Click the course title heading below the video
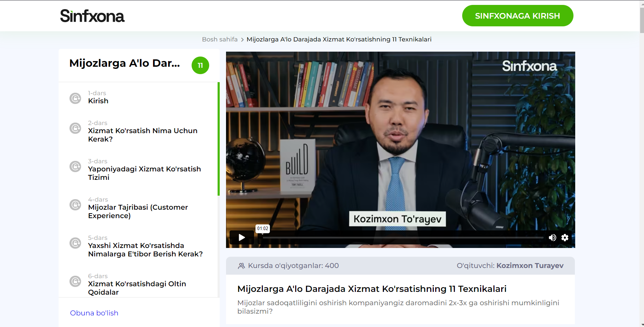The width and height of the screenshot is (644, 327). pos(372,289)
